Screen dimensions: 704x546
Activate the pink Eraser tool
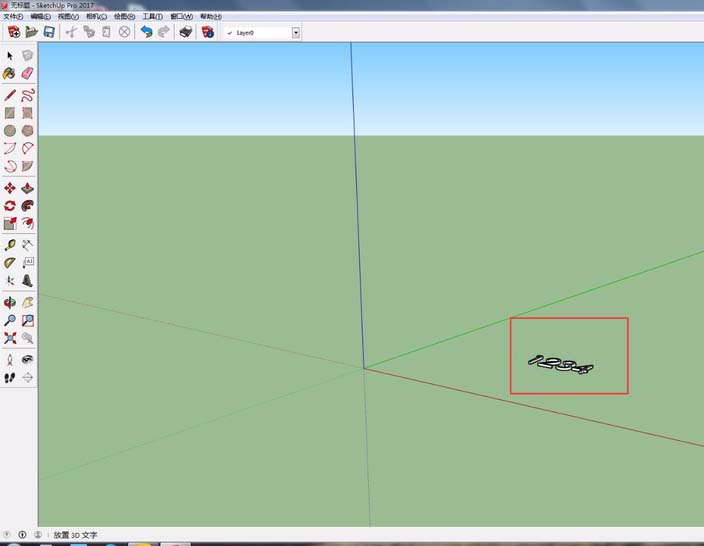pos(27,74)
